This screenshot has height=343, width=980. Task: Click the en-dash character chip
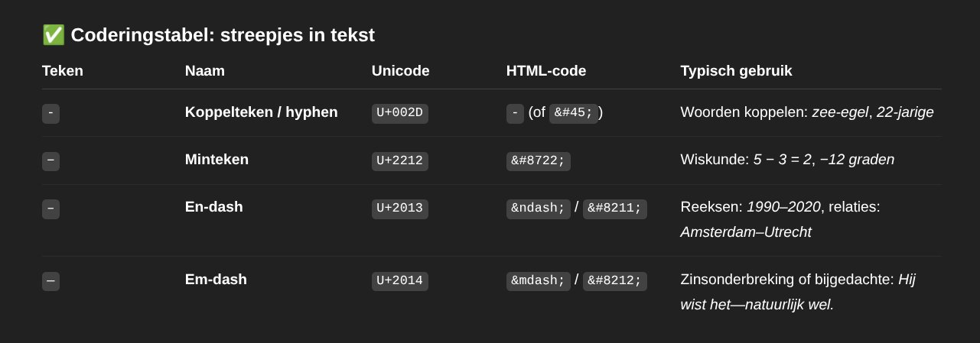coord(50,209)
